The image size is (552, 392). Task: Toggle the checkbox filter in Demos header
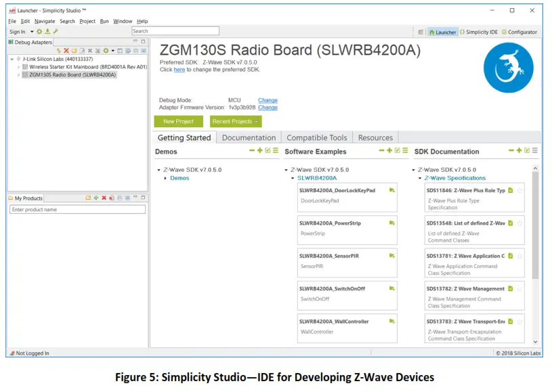pyautogui.click(x=269, y=151)
